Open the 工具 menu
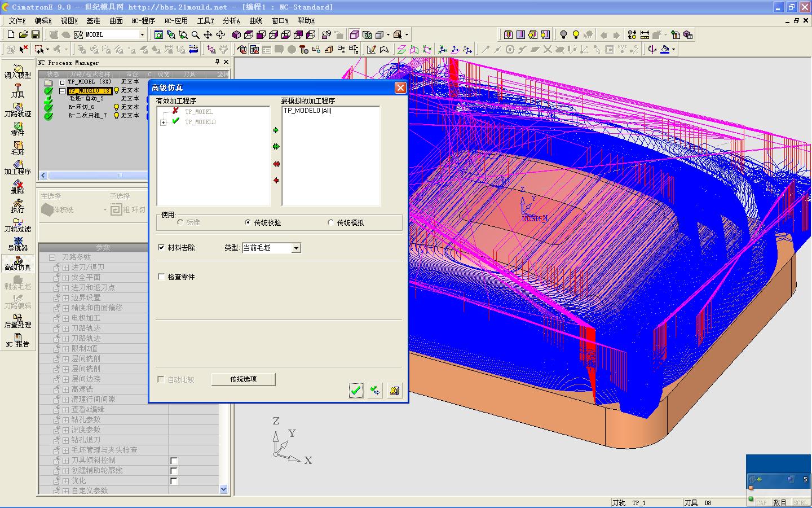 205,21
